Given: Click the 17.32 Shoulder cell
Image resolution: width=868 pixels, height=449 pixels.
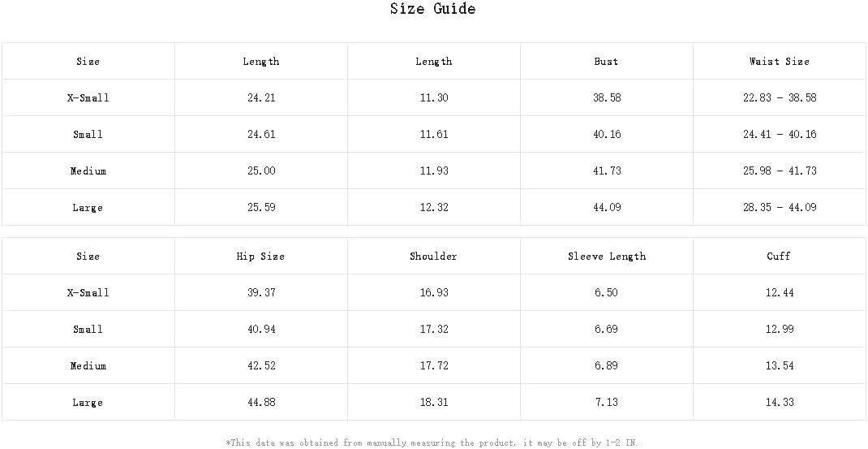Looking at the screenshot, I should coord(434,330).
